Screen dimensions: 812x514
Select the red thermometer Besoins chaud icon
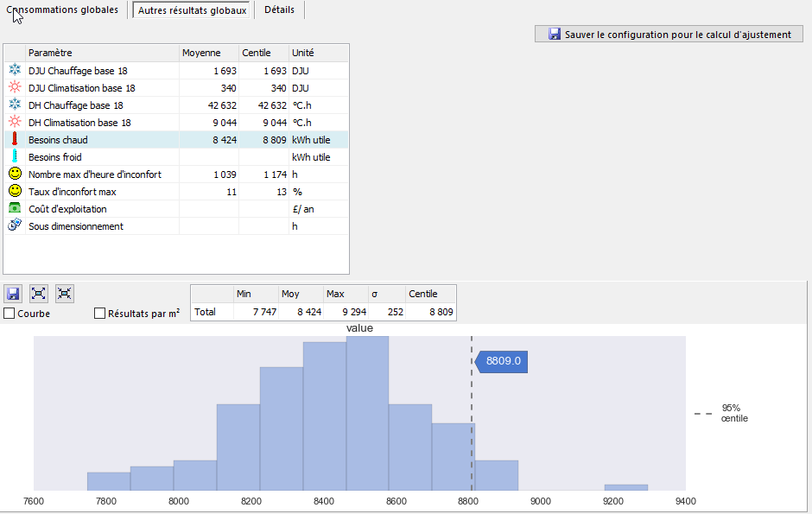pos(15,139)
